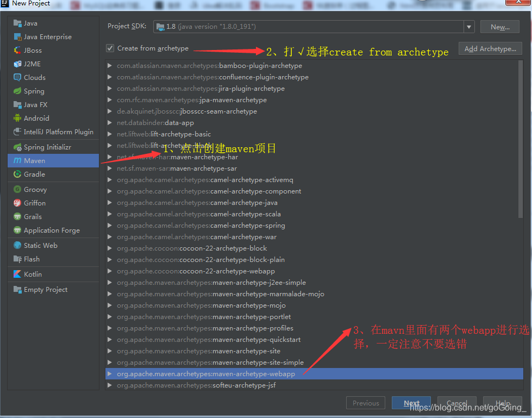Select the Application Forge icon
532x418 pixels.
pyautogui.click(x=17, y=230)
